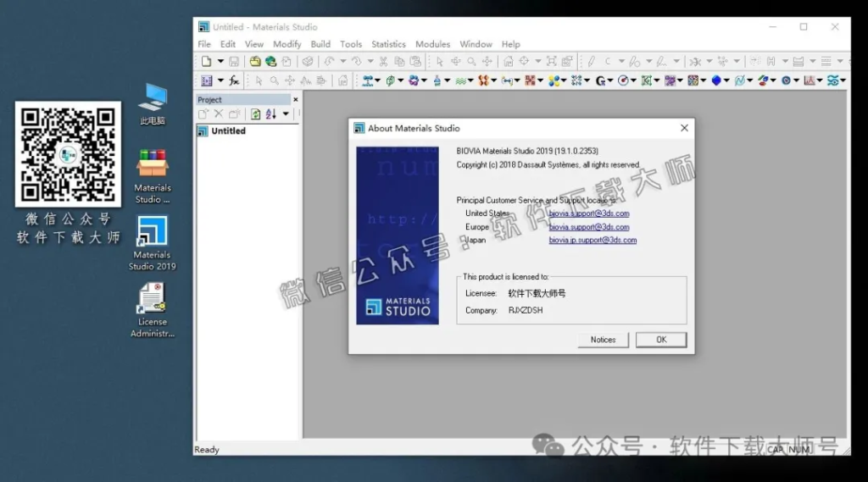Click the Copy icon in toolbar
The image size is (868, 482).
pos(399,62)
